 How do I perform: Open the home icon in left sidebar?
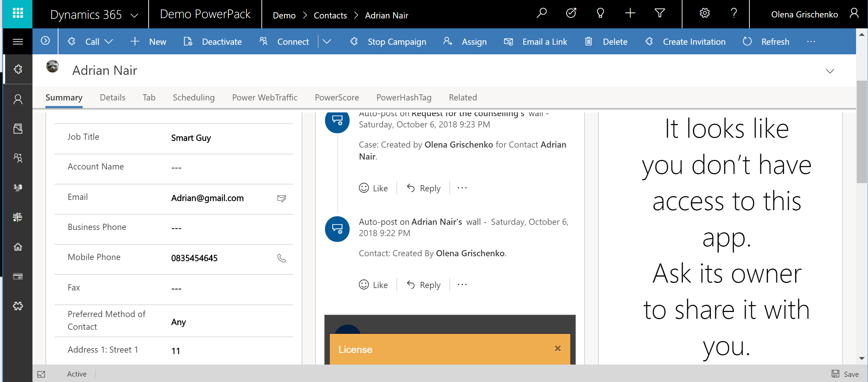tap(18, 247)
